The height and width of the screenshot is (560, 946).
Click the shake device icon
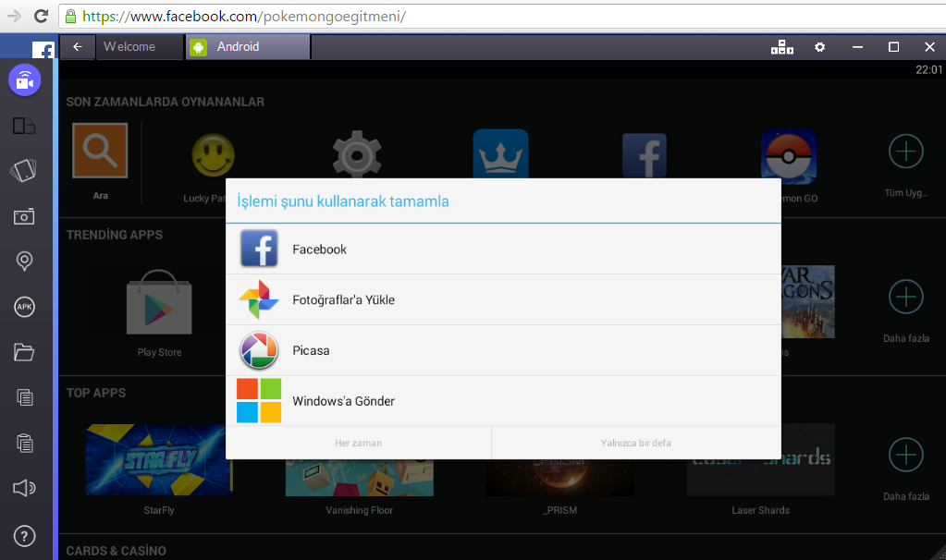pyautogui.click(x=23, y=171)
